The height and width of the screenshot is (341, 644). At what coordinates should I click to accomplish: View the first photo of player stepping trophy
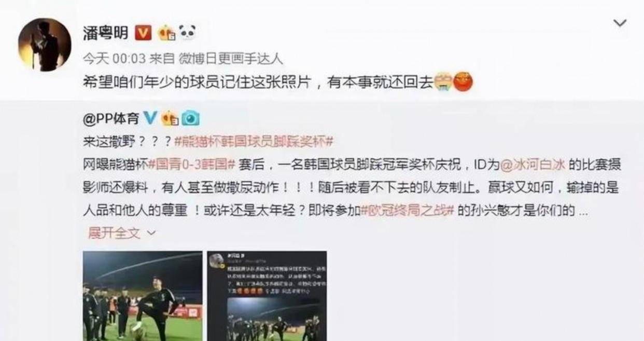click(x=143, y=296)
